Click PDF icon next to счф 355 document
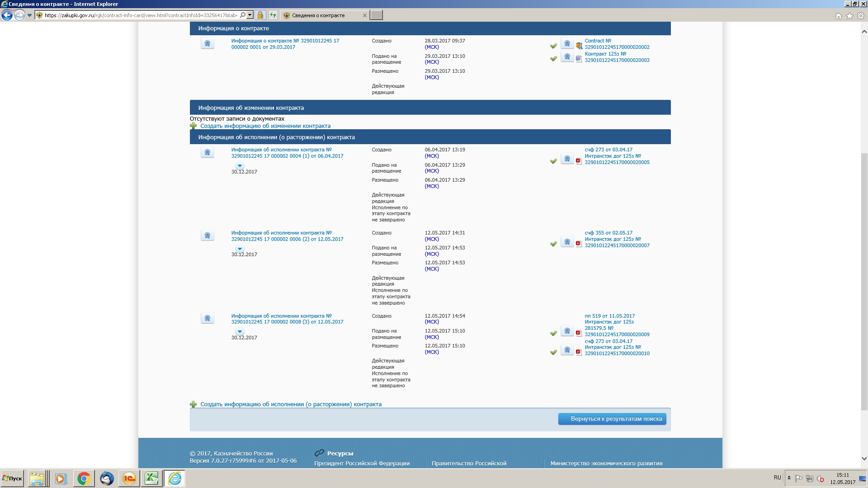868x488 pixels. tap(578, 244)
